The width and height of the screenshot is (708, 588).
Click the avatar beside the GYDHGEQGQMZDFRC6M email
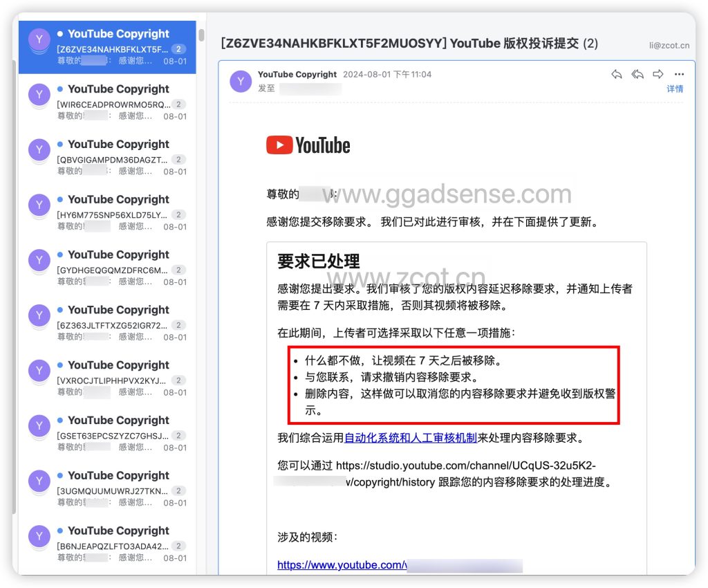(39, 260)
